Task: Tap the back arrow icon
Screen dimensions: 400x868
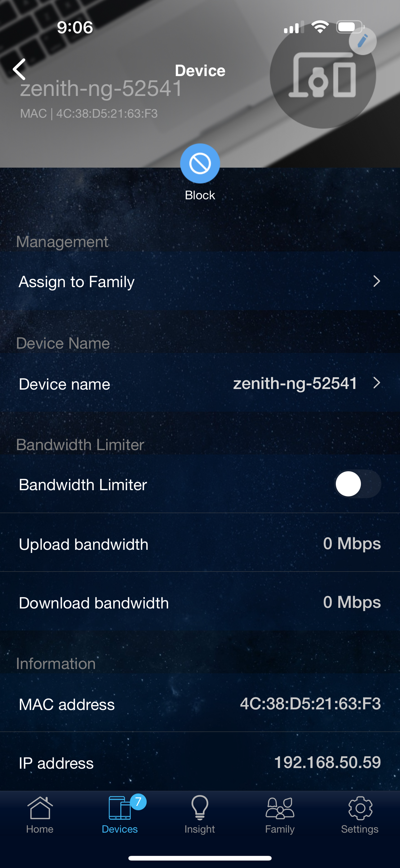Action: (x=20, y=69)
